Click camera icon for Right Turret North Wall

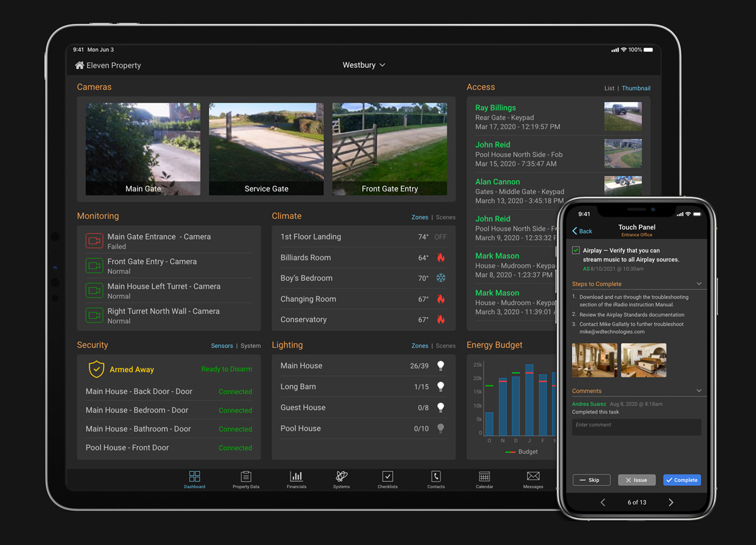(94, 315)
